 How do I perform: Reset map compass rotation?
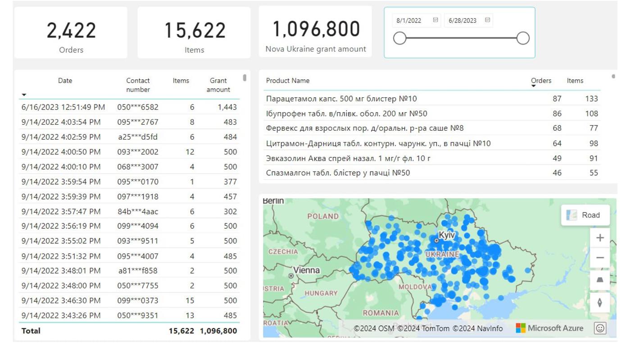coord(600,303)
